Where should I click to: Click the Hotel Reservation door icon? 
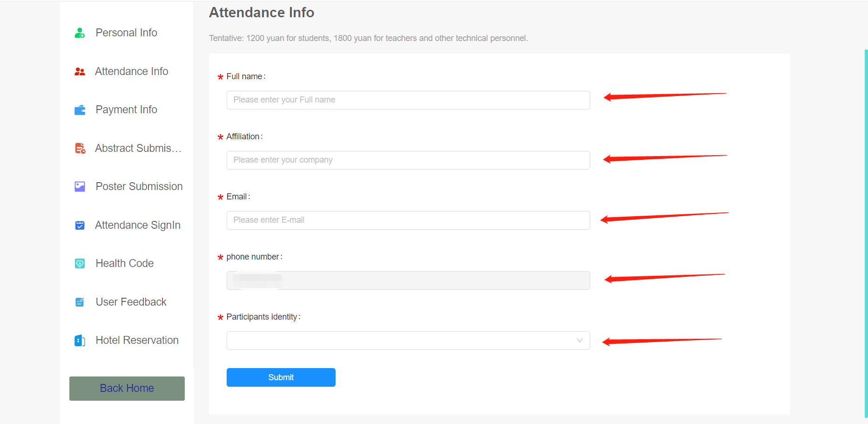[80, 341]
